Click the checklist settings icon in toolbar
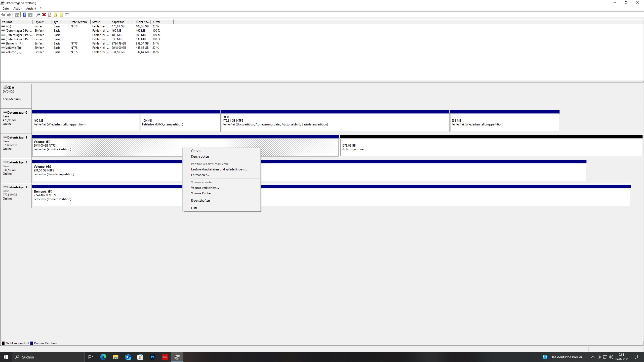The width and height of the screenshot is (644, 362). [x=67, y=15]
